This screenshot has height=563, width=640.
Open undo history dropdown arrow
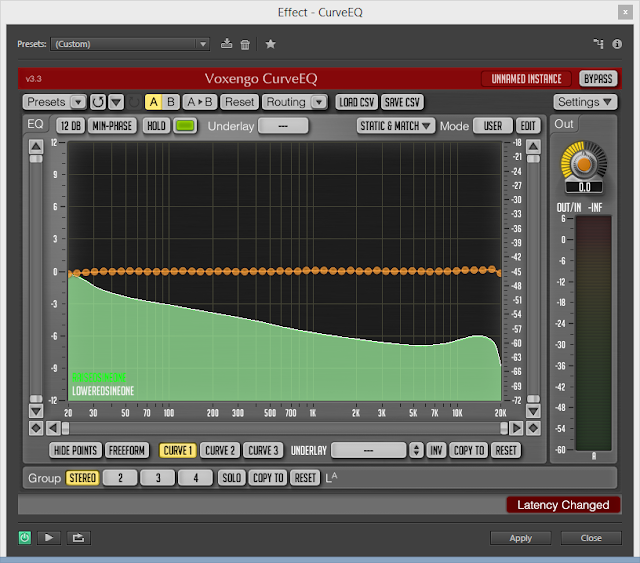point(116,102)
